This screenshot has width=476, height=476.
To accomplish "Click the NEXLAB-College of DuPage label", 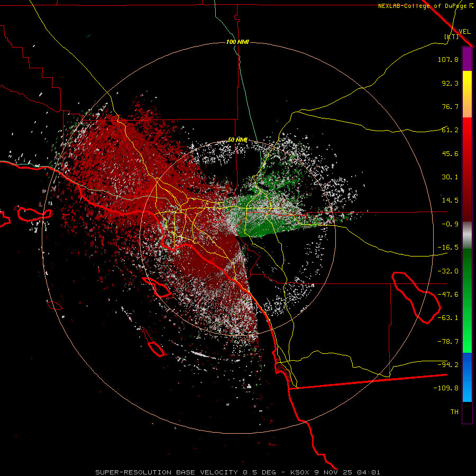I will coord(426,6).
